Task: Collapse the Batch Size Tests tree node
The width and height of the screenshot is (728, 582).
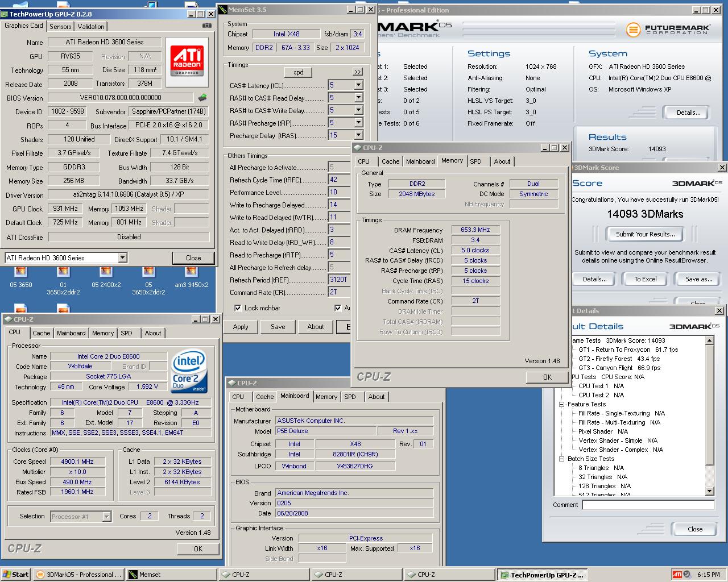Action: (x=561, y=459)
